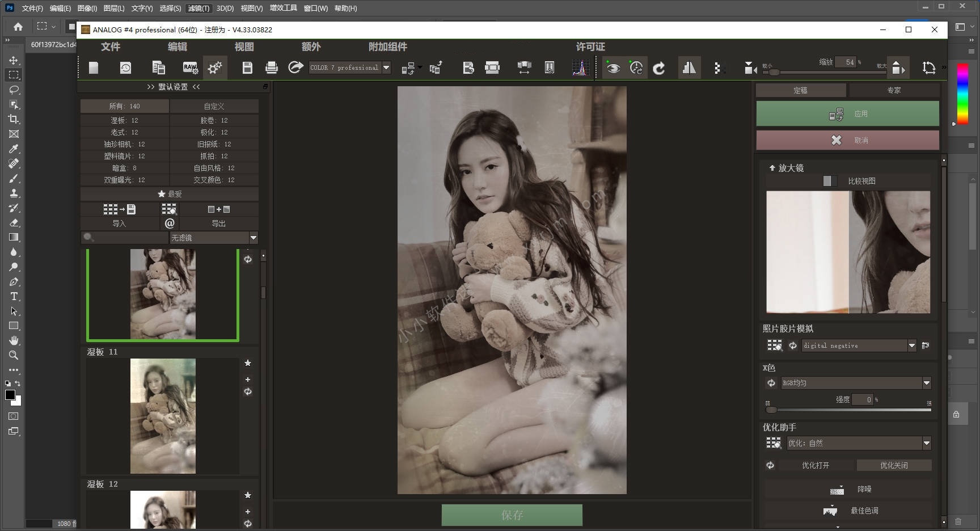Open the RGB均匀 color dropdown
Viewport: 980px width, 531px height.
[x=926, y=383]
